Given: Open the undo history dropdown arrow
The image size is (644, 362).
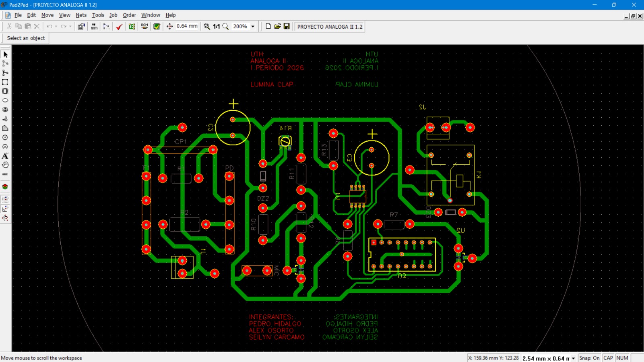Looking at the screenshot, I should pyautogui.click(x=56, y=27).
